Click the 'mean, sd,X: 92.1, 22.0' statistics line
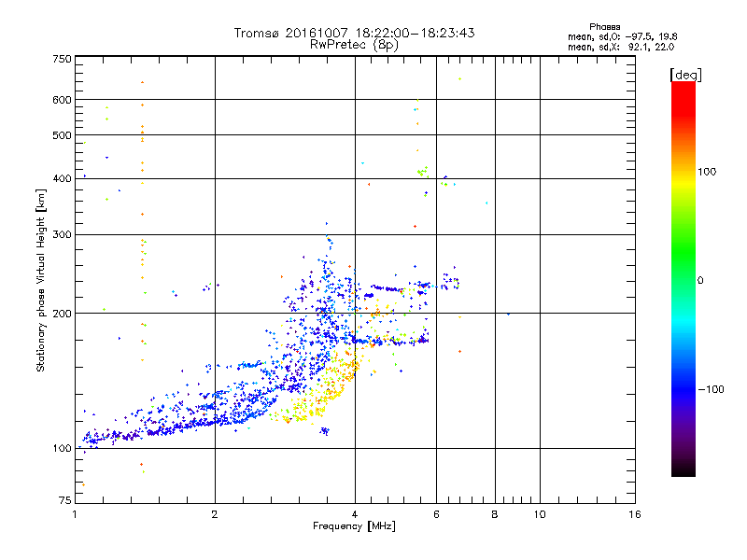Viewport: 747px width, 560px height. (621, 47)
